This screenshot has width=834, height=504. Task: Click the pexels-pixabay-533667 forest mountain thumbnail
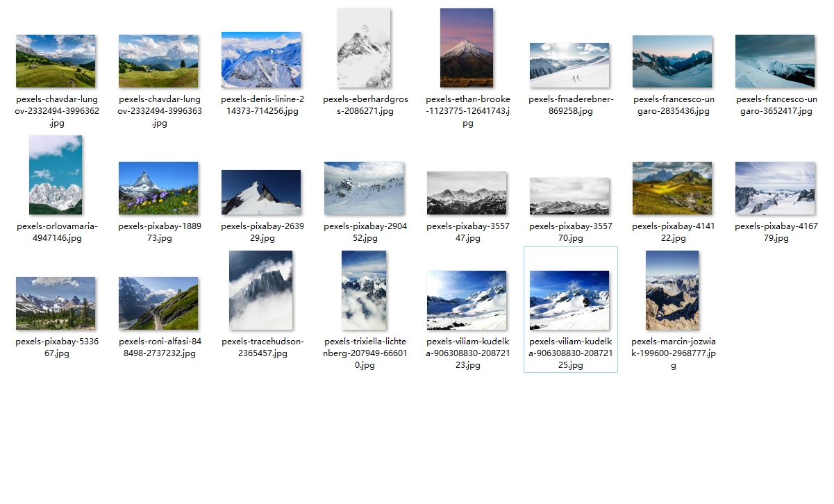[56, 303]
